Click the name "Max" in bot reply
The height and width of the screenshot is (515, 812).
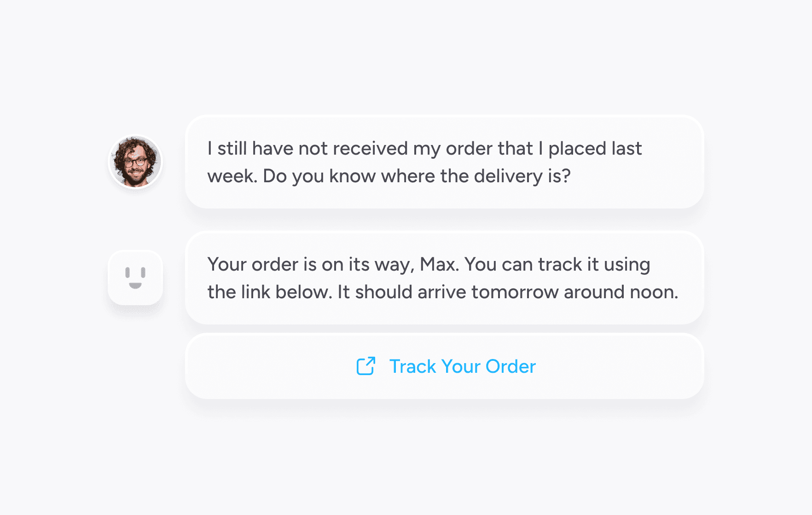point(439,264)
